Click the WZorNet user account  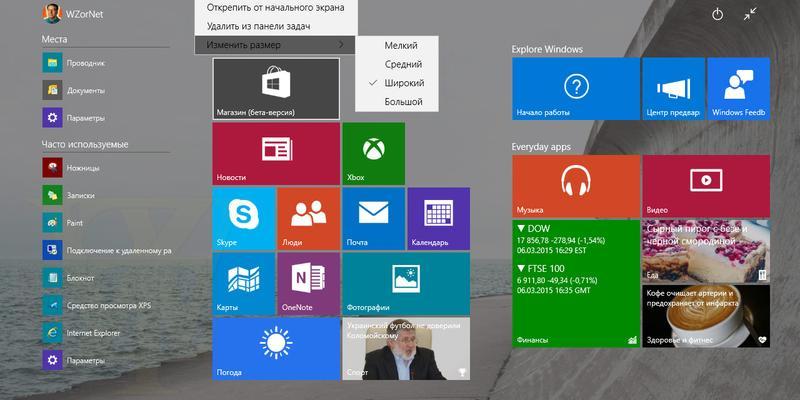[72, 14]
